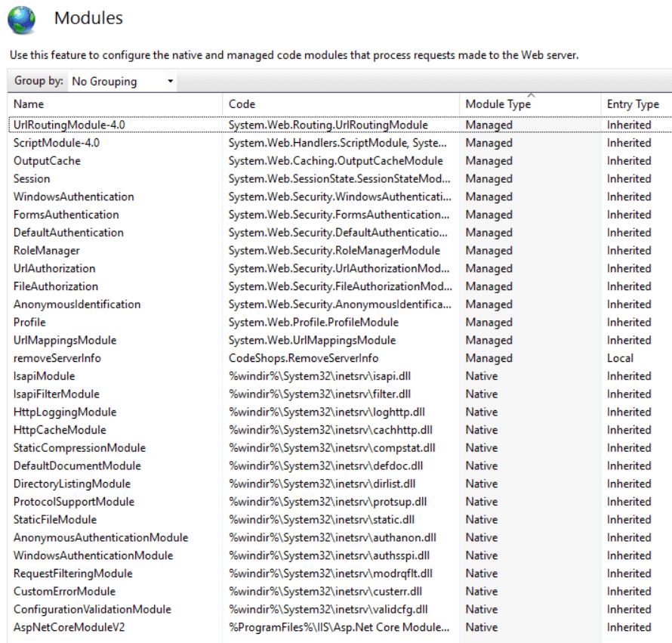Click the Module Type column header
672x643 pixels.
coord(498,104)
